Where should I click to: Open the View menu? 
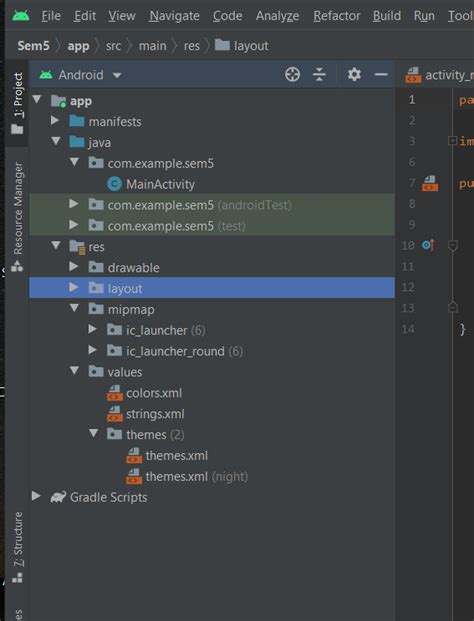(x=122, y=16)
